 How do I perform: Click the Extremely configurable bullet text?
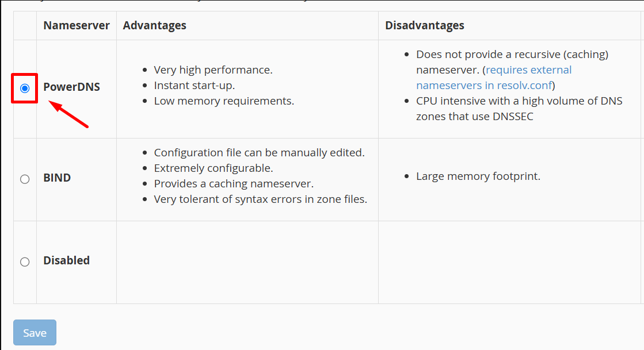(x=214, y=168)
